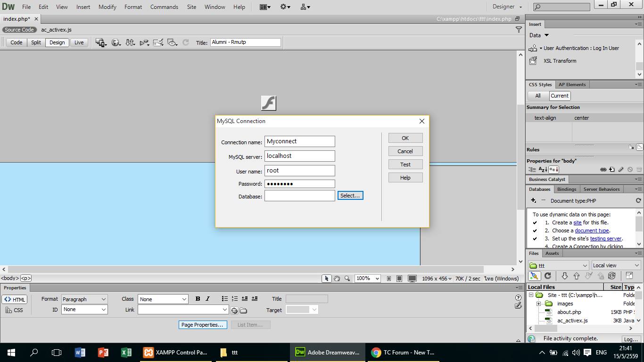Open the Site menu

click(x=191, y=7)
